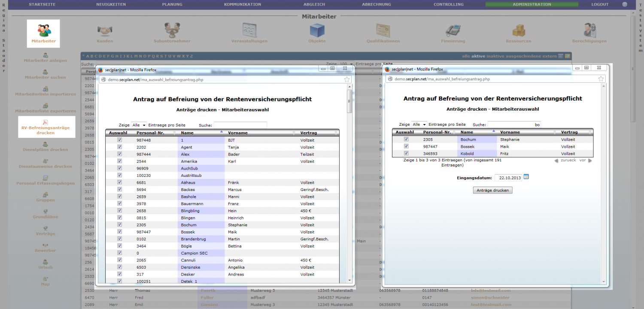This screenshot has width=644, height=309.
Task: Uncheck the checkbox for Cannuli Antonio
Action: point(120,260)
